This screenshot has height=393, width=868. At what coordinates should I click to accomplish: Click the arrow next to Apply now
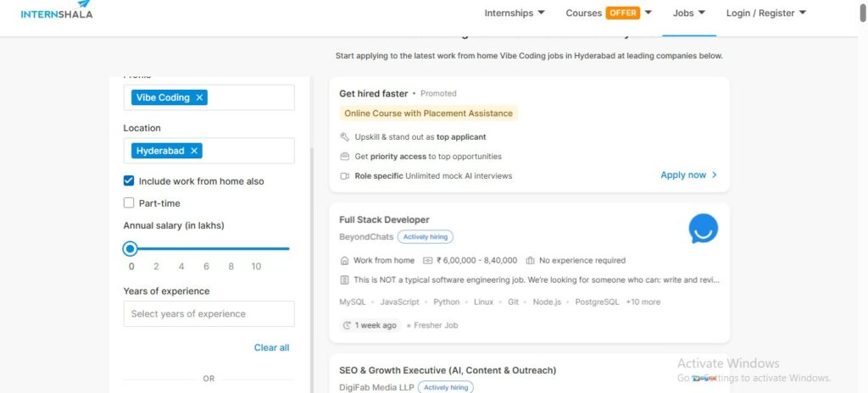pyautogui.click(x=714, y=175)
